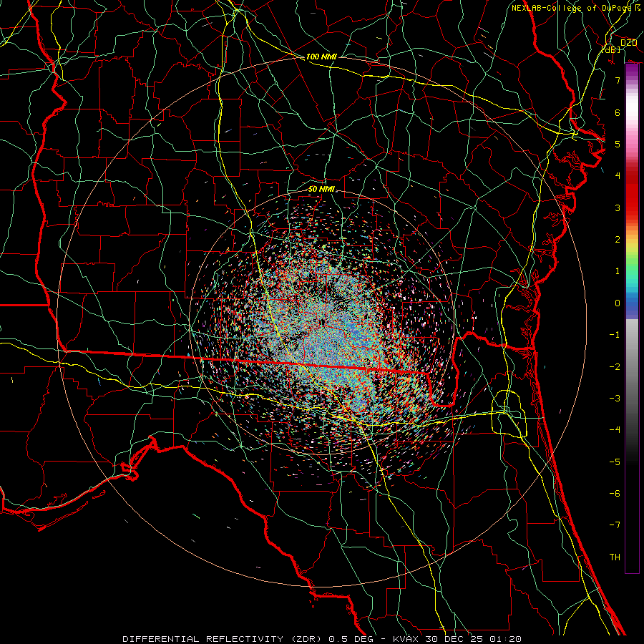Viewport: 644px width, 644px height.
Task: Click the -5 value on the scale
Action: [x=615, y=462]
